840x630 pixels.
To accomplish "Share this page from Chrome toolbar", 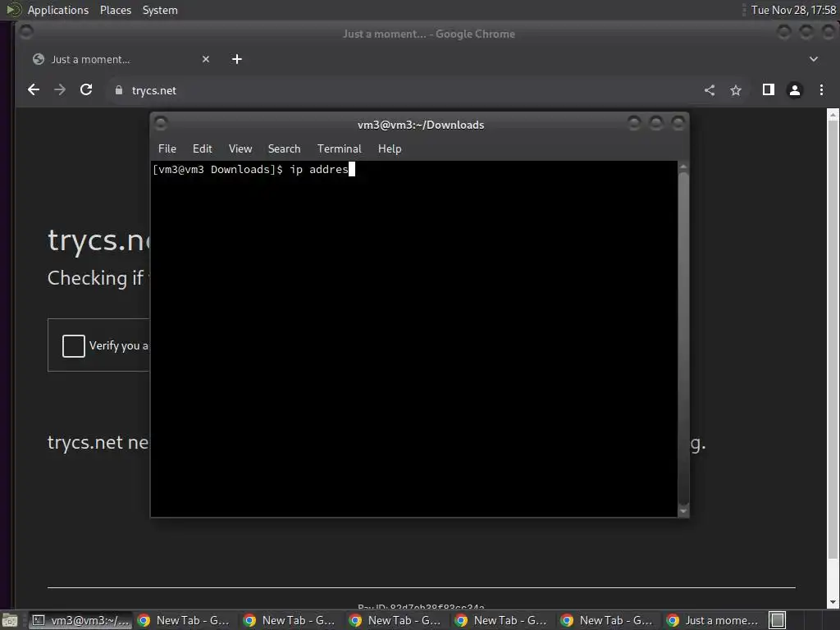I will click(x=710, y=90).
